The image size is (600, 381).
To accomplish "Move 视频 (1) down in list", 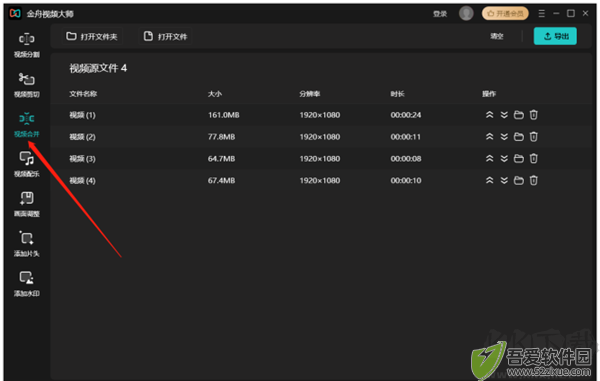I will (504, 115).
